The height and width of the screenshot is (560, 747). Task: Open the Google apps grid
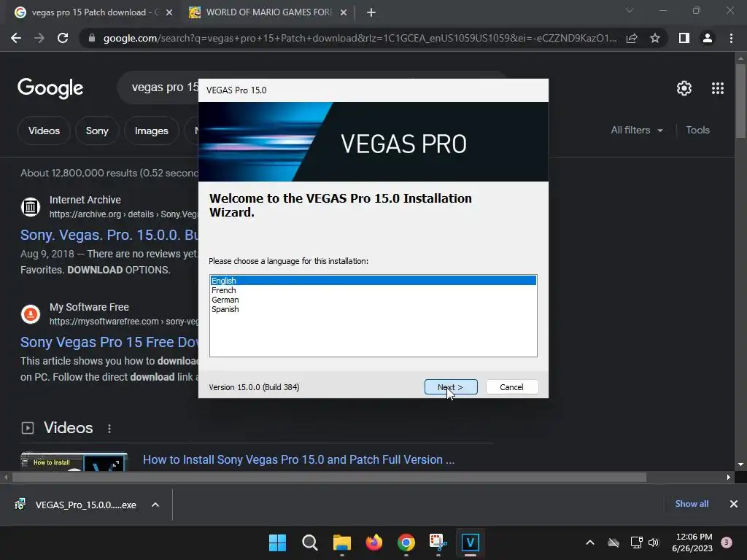(x=718, y=88)
